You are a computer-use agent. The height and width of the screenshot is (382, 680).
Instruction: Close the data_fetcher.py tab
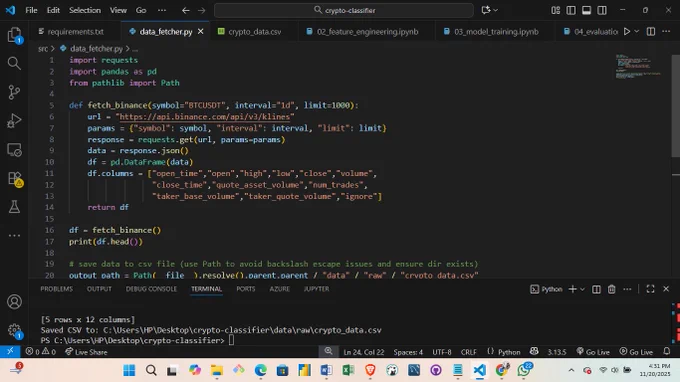(200, 31)
